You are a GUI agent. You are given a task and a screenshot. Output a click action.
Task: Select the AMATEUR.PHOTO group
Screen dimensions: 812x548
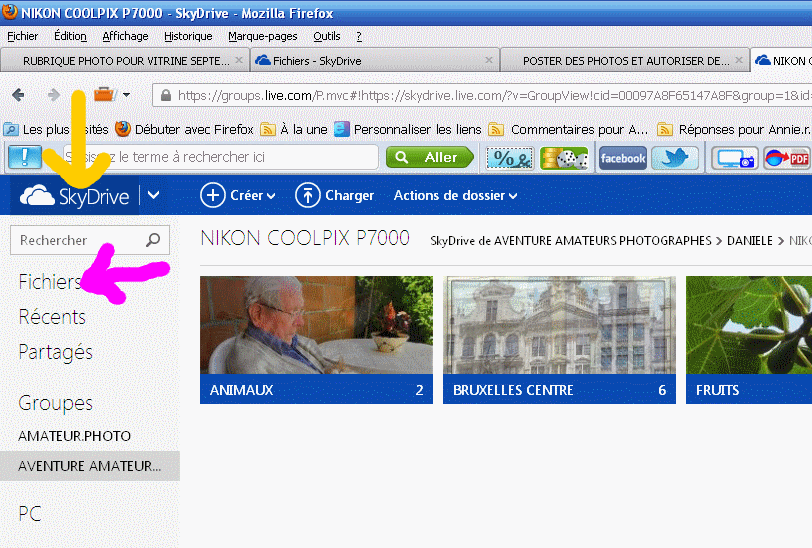click(x=75, y=436)
